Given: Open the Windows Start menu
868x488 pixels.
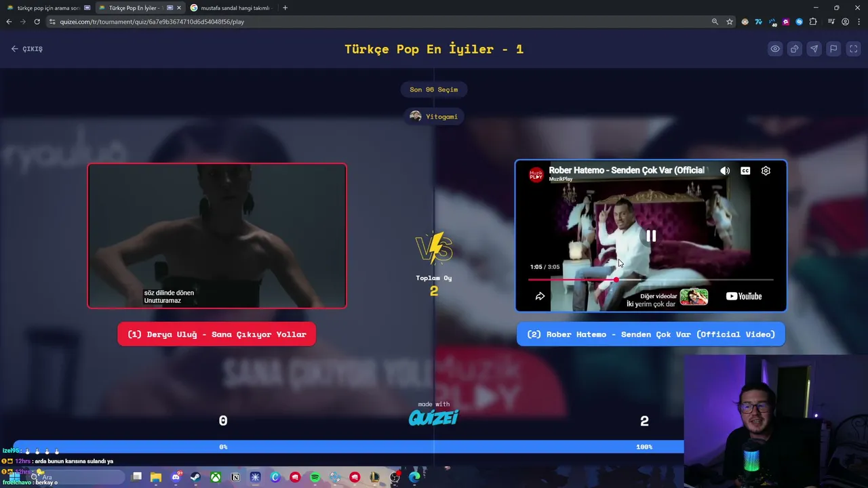Looking at the screenshot, I should 14,477.
